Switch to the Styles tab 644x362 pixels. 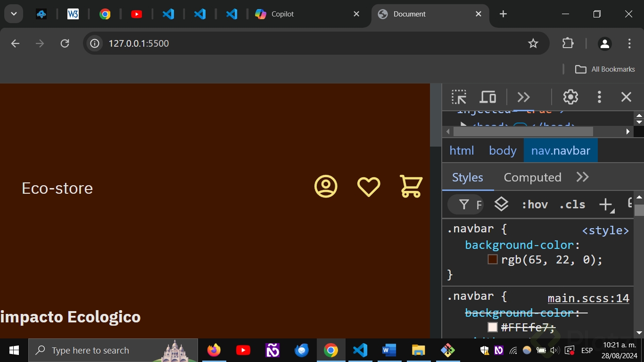(468, 177)
